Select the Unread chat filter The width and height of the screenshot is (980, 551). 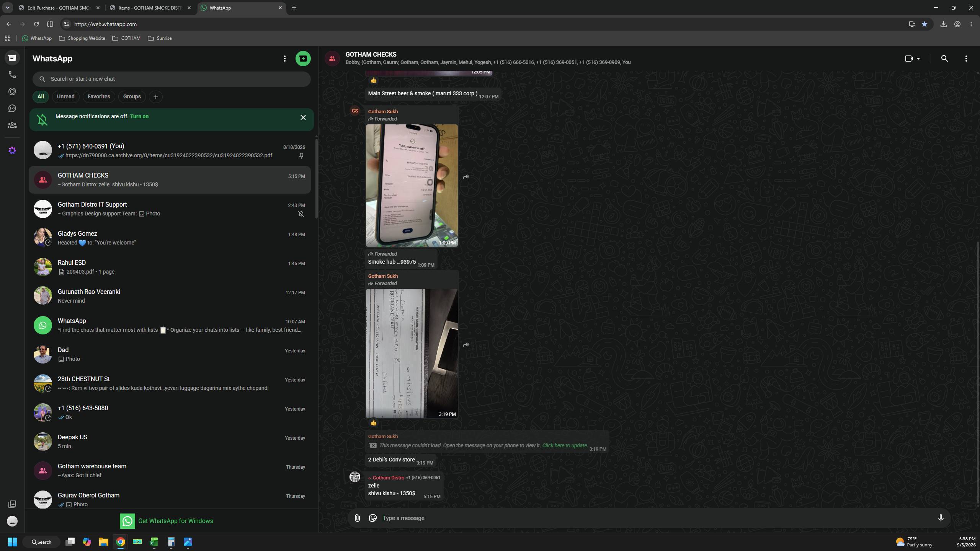click(65, 96)
